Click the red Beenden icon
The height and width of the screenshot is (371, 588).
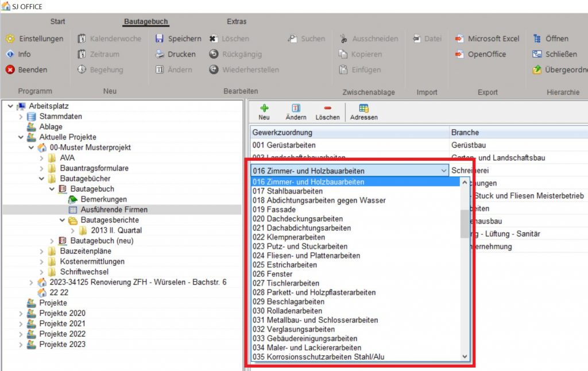pos(10,69)
